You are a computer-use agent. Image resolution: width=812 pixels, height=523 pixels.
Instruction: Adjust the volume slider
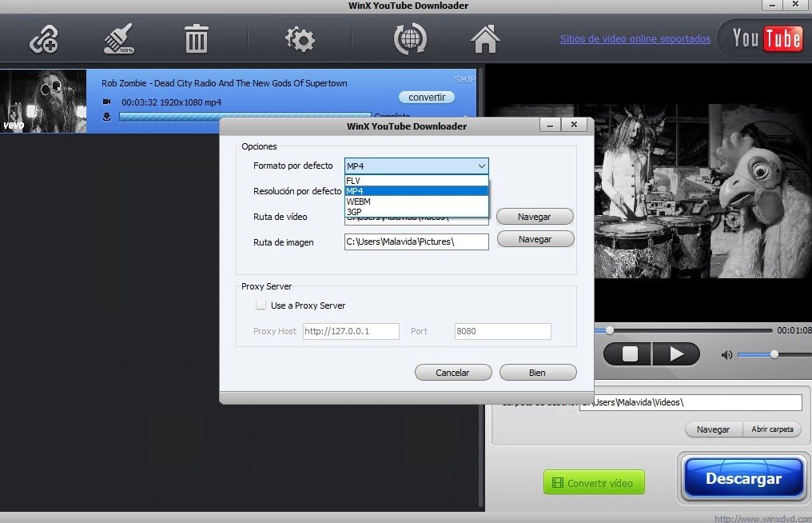coord(774,354)
